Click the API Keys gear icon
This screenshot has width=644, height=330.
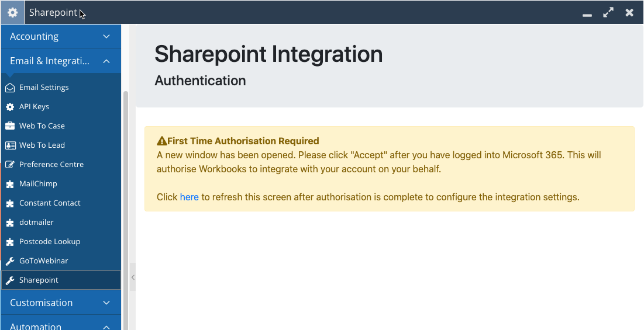tap(10, 106)
